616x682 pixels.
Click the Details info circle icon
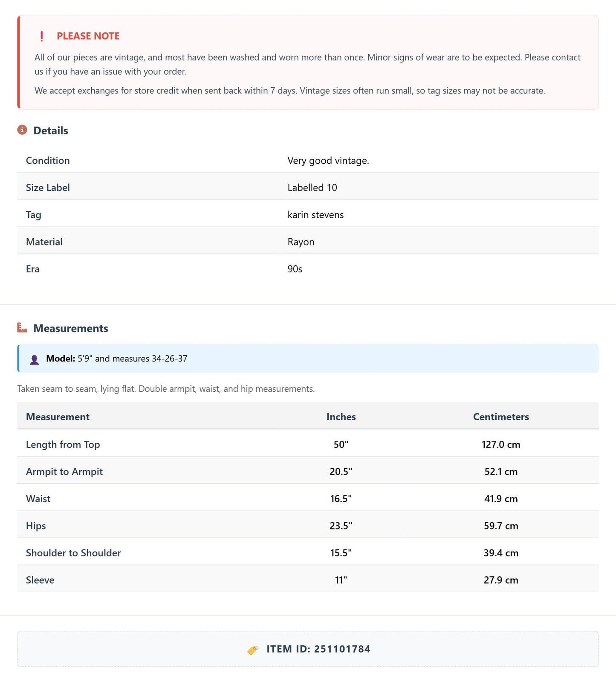[x=22, y=130]
